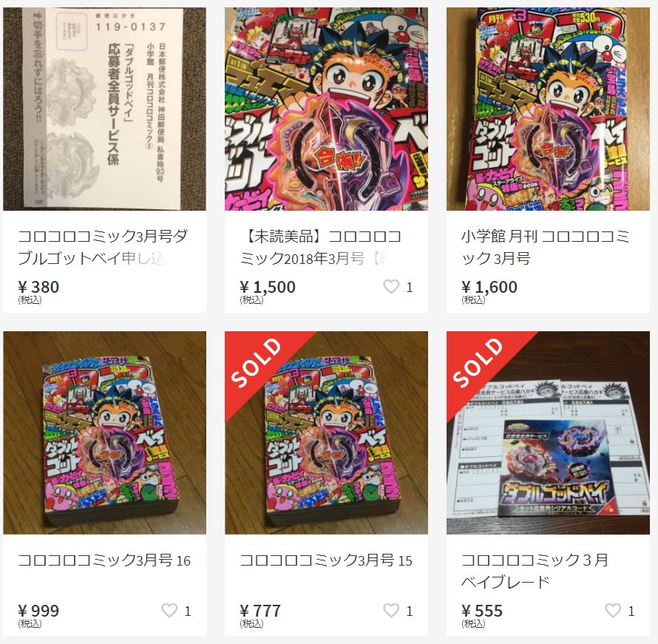Click the ¥1,600 price text
658x644 pixels.
[489, 287]
